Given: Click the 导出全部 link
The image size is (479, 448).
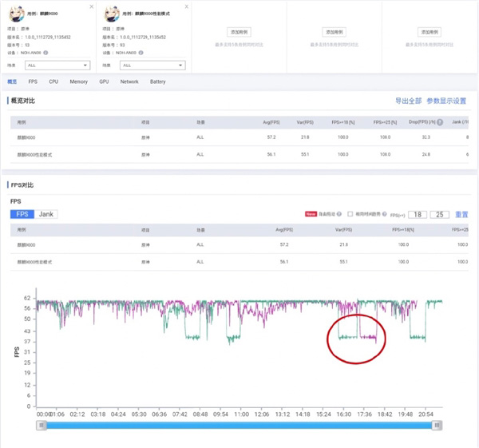Looking at the screenshot, I should pyautogui.click(x=408, y=101).
